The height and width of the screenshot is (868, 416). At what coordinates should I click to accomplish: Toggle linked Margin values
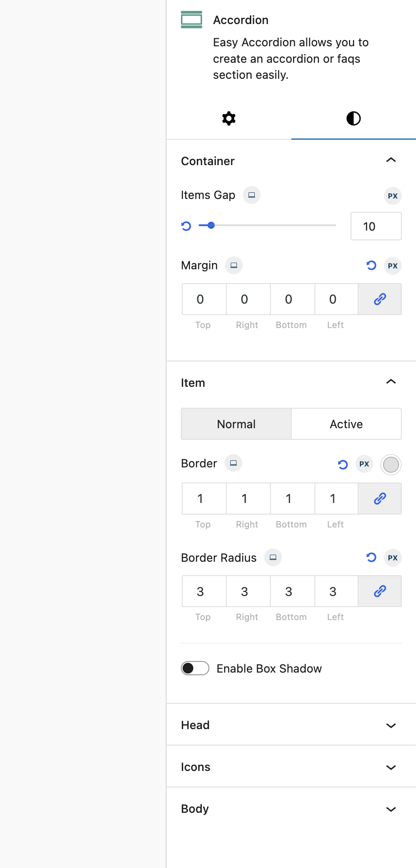380,299
